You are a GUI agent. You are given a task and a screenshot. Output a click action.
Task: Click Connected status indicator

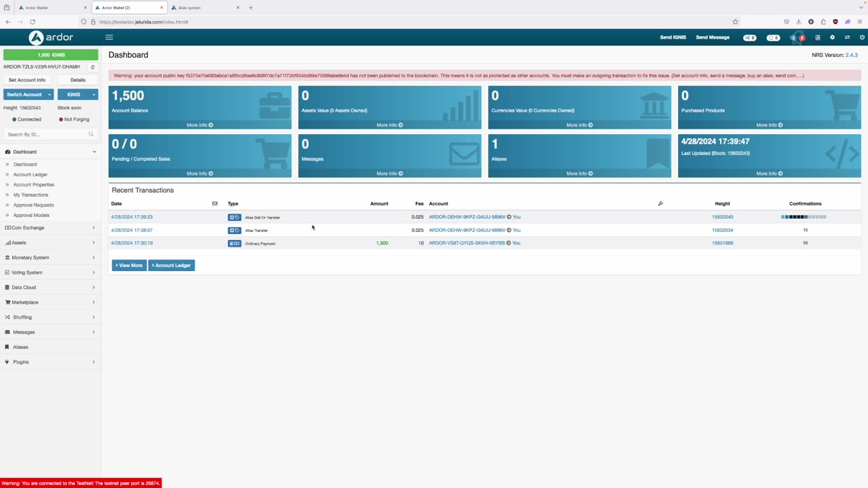click(x=26, y=119)
